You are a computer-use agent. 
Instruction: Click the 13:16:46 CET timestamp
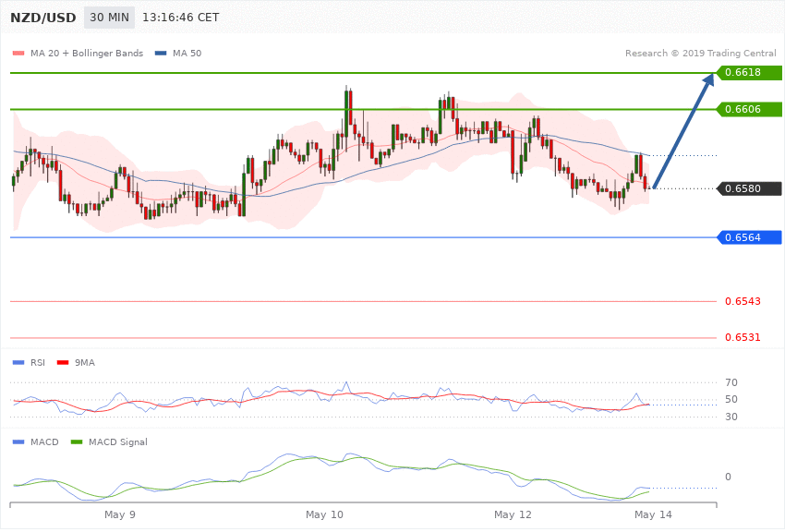click(x=181, y=18)
